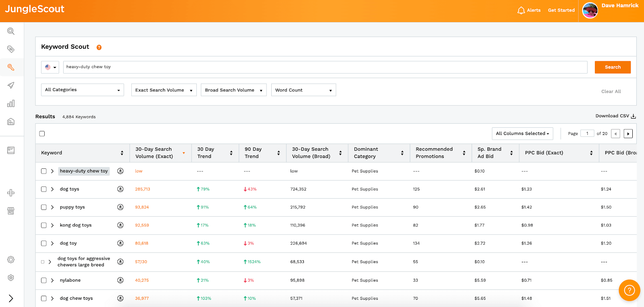This screenshot has height=307, width=644.
Task: Click the Keyword Scout orange help icon
Action: click(99, 48)
